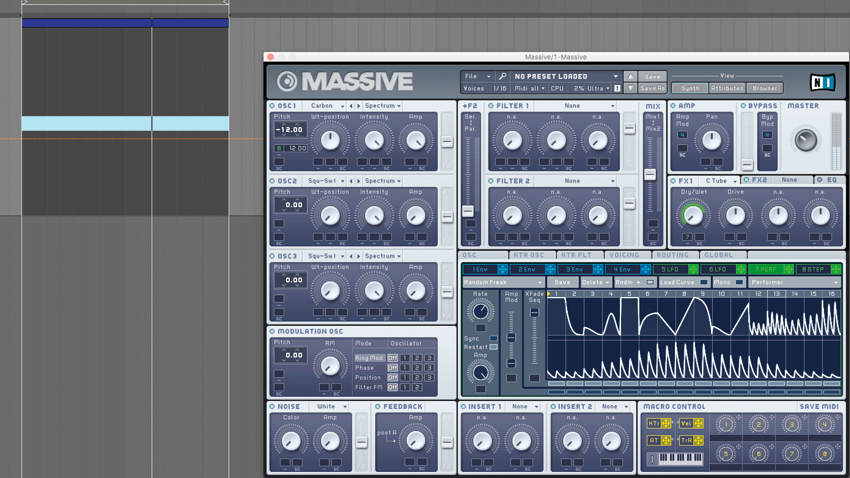Click the header Save preset button
This screenshot has height=478, width=850.
(652, 76)
